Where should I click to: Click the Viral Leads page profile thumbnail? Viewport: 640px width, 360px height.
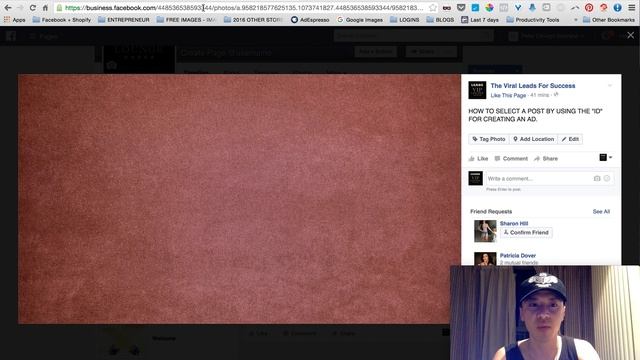pyautogui.click(x=477, y=90)
